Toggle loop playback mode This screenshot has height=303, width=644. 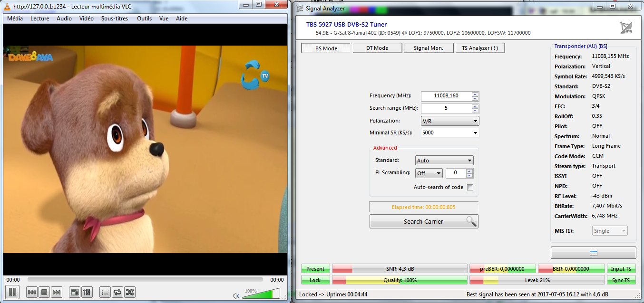[x=117, y=292]
